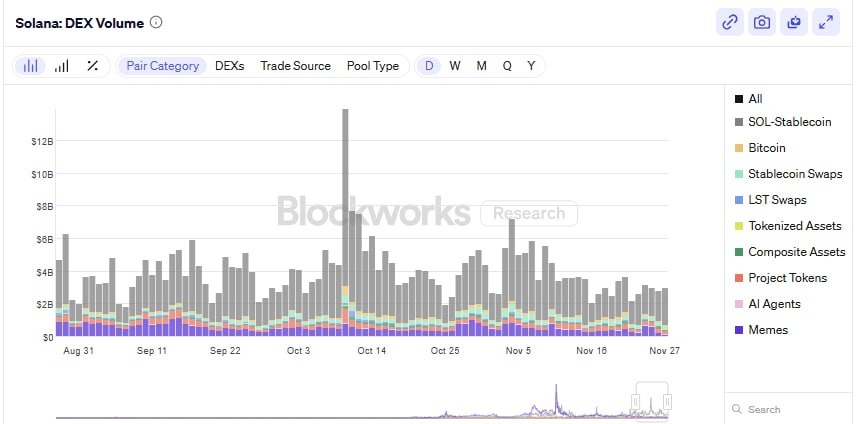Screen dimensions: 857x424
Task: Toggle the Tokenized Assets legend series
Action: click(788, 226)
